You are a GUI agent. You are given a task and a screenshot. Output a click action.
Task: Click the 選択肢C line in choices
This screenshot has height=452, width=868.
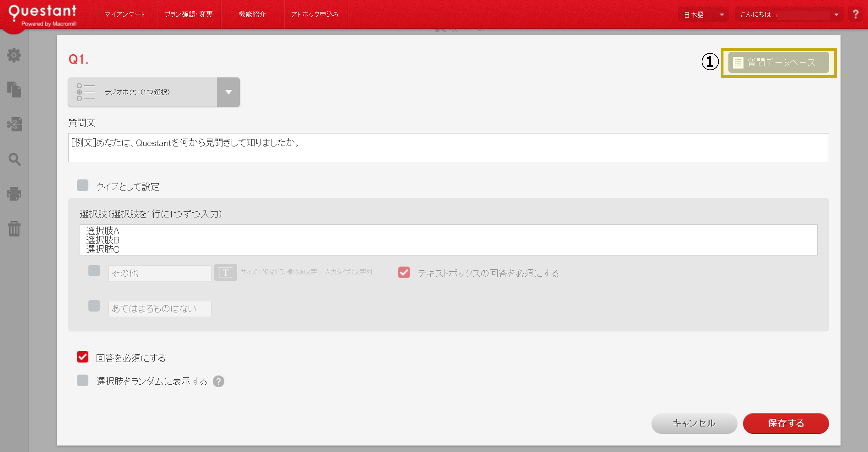click(x=103, y=249)
